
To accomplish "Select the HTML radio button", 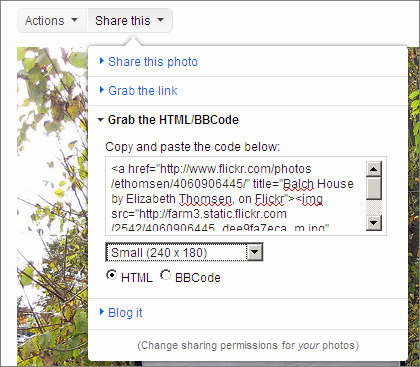I will (111, 275).
